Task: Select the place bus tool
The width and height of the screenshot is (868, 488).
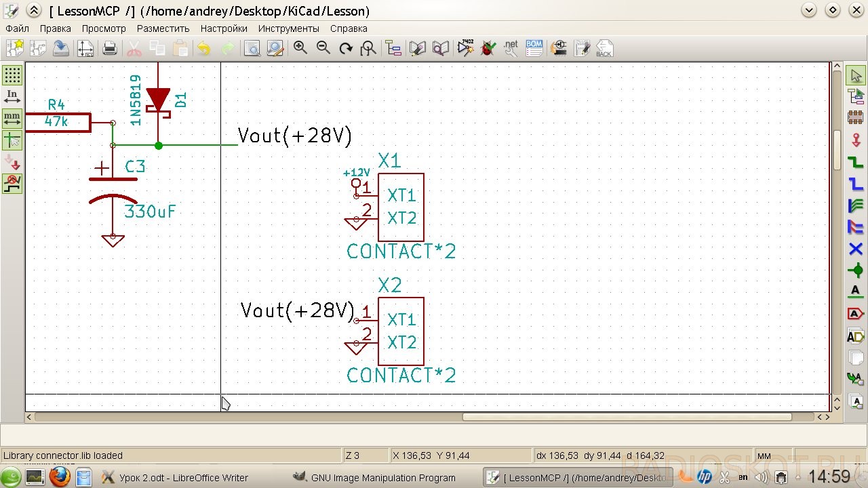Action: click(856, 184)
